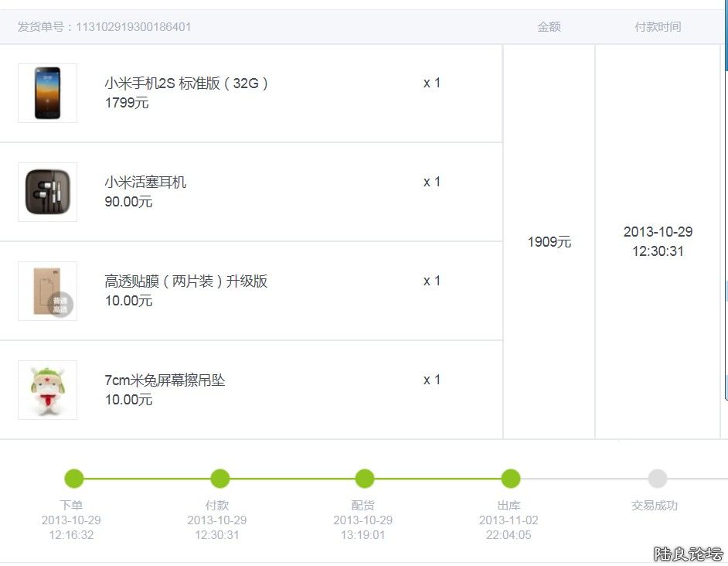728x566 pixels.
Task: Click the 下单 order-placed progress dot
Action: click(73, 479)
